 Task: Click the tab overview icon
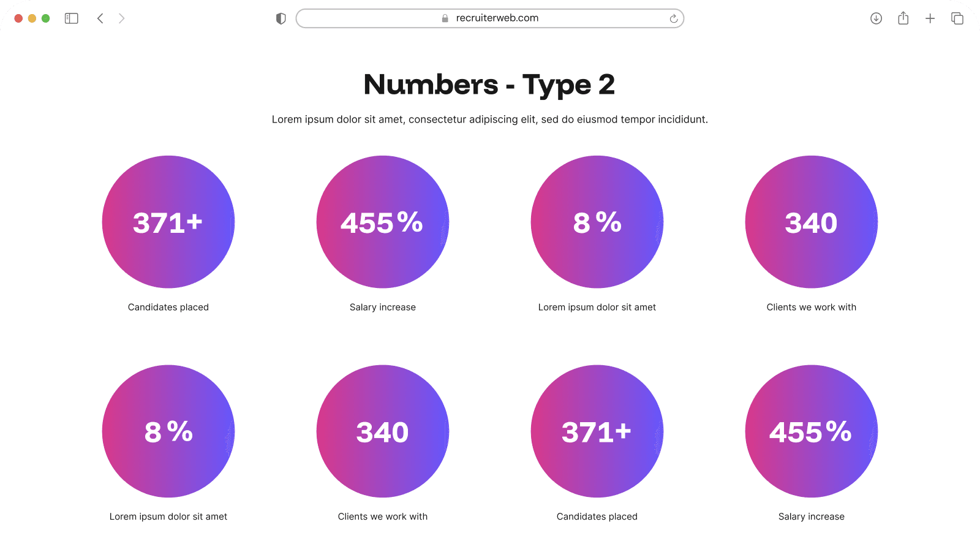[x=957, y=18]
